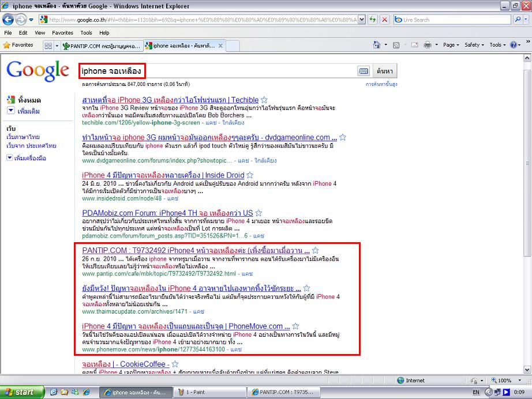532x399 pixels.
Task: Open the การค้นหาขั้นสูง advanced search link
Action: tap(381, 84)
